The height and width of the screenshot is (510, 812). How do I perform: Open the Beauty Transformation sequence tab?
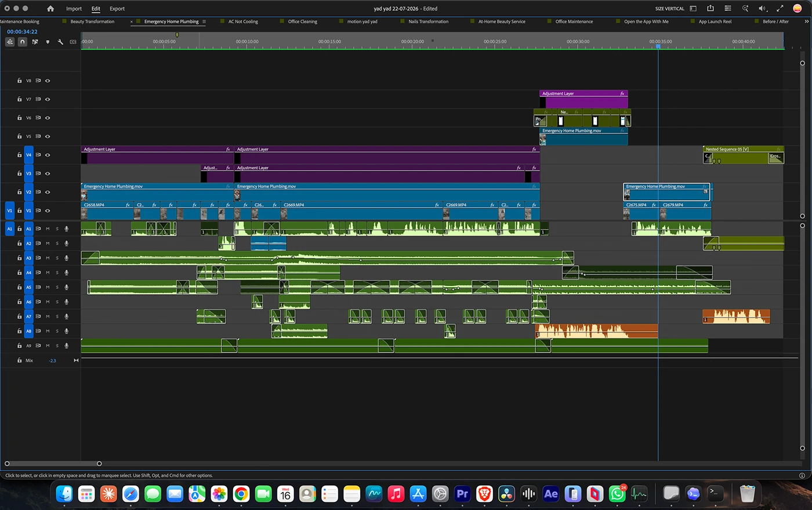point(92,21)
